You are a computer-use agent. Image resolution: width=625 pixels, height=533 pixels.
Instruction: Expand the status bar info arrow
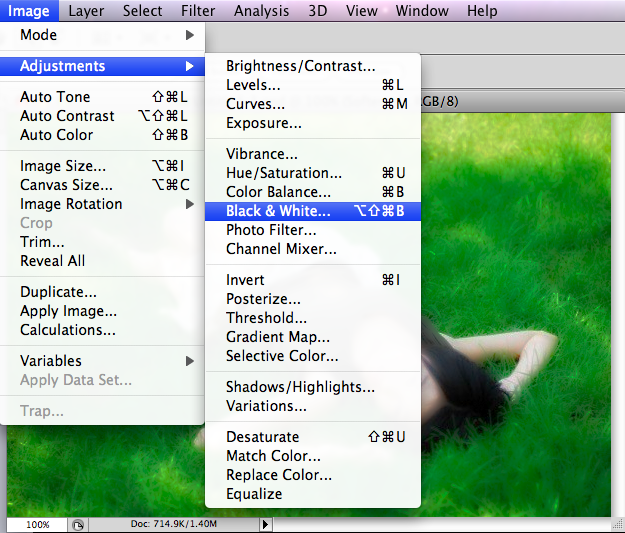pos(265,524)
